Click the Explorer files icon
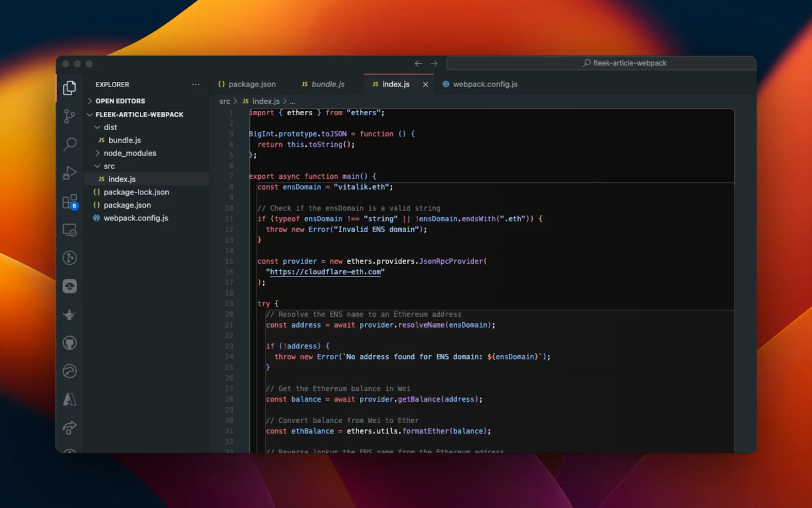The image size is (812, 508). tap(69, 88)
